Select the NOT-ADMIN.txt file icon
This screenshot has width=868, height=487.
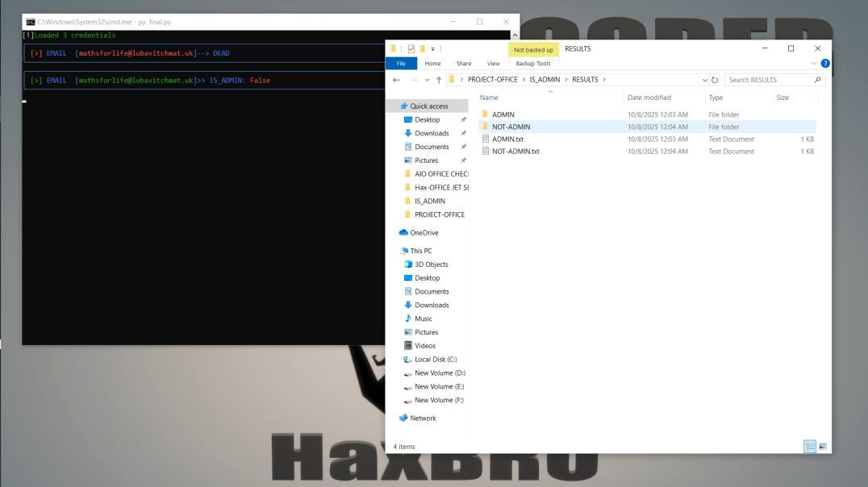click(485, 152)
